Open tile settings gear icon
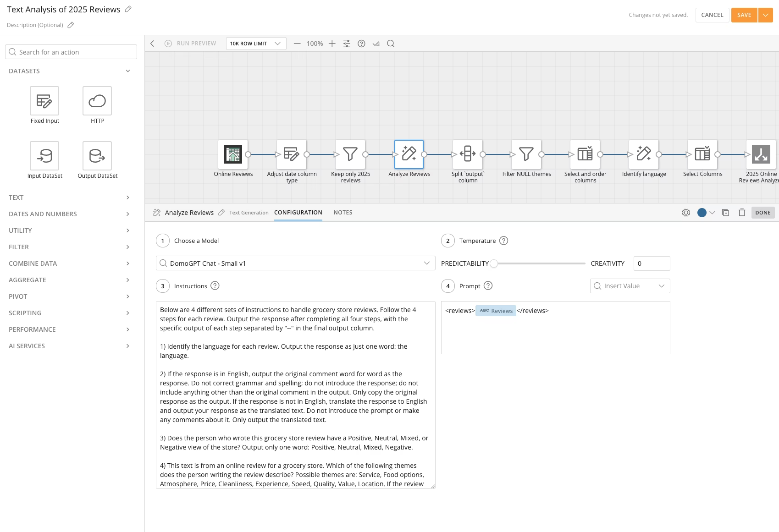 click(x=686, y=213)
